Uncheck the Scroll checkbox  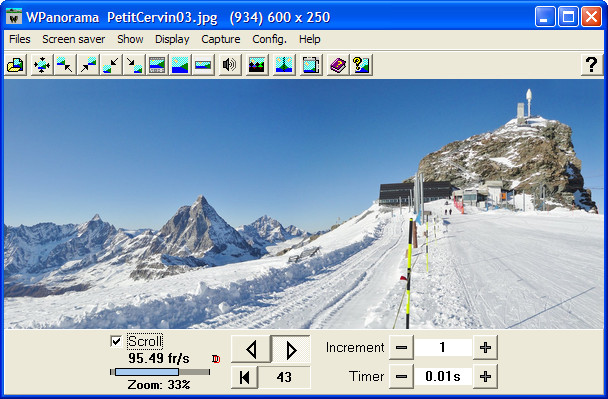[x=116, y=341]
